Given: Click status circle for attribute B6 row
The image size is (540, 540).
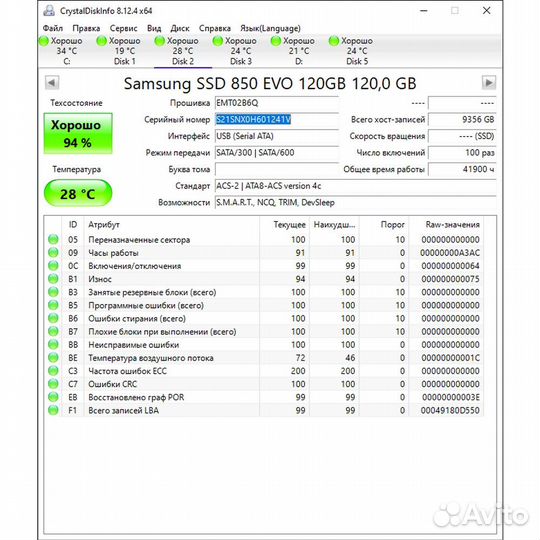Looking at the screenshot, I should click(x=53, y=318).
